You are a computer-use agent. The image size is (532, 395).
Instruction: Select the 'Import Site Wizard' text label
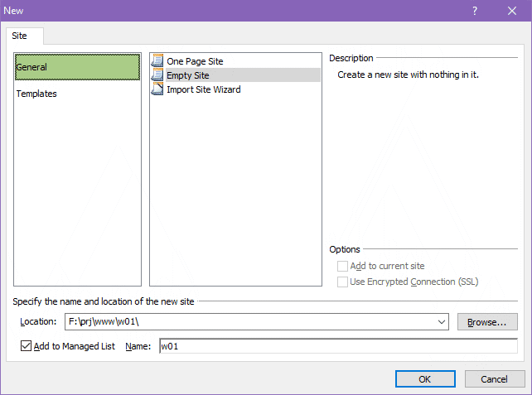(204, 89)
